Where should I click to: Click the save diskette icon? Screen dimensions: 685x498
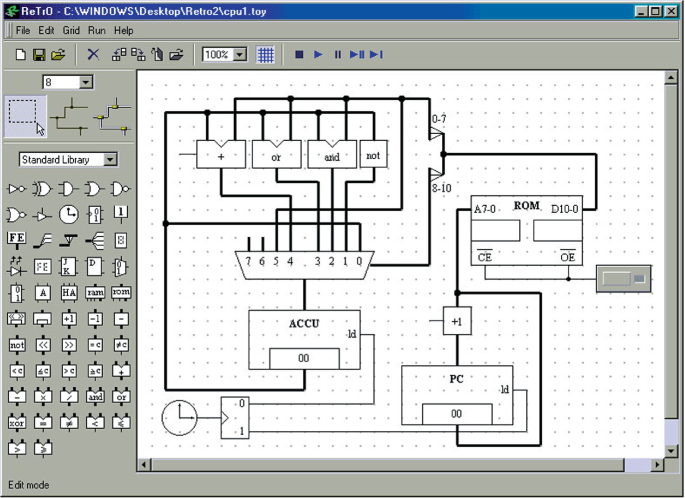pos(39,54)
